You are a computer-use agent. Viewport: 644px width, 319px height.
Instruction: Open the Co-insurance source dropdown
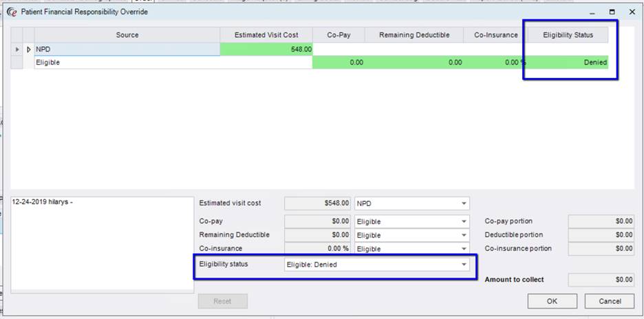click(x=464, y=249)
